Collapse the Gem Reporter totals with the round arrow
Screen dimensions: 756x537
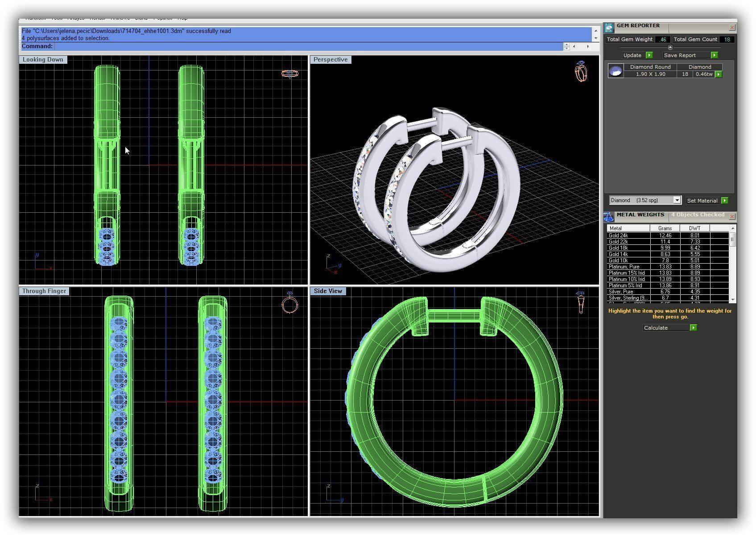pos(670,47)
